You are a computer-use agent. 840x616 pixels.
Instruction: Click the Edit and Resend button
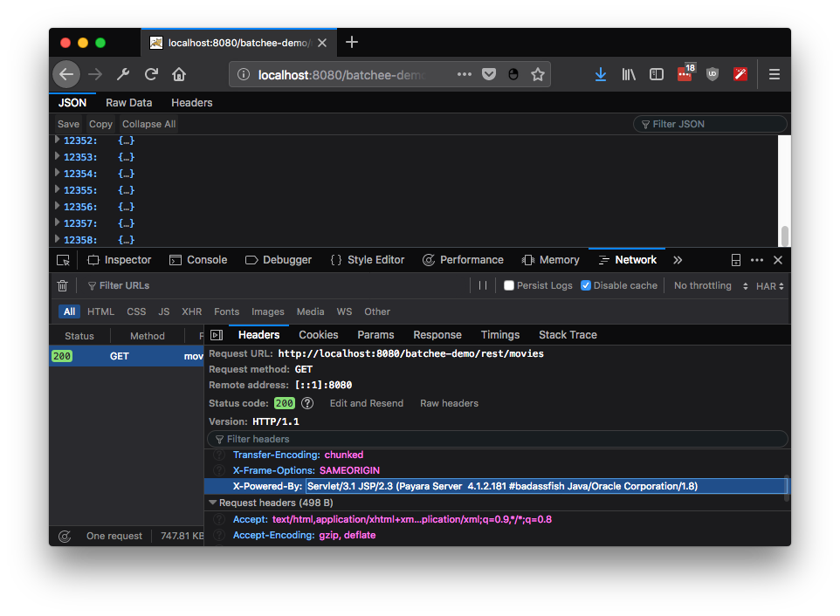click(x=365, y=402)
